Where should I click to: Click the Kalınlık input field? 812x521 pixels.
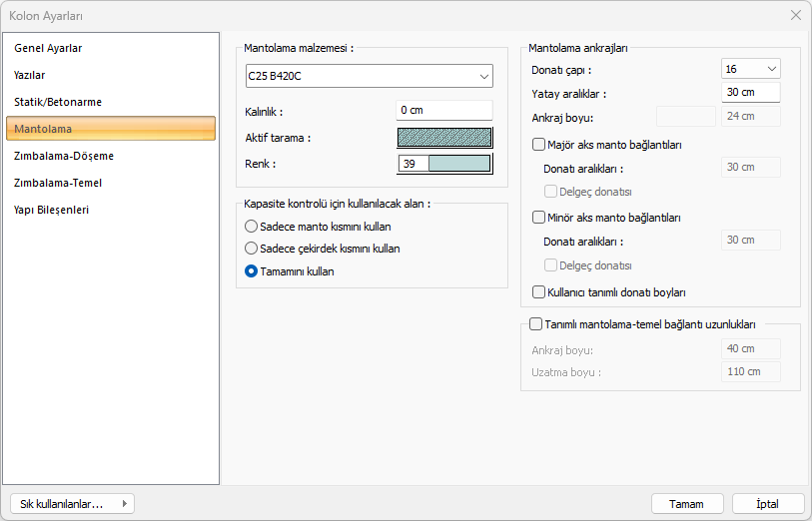443,110
